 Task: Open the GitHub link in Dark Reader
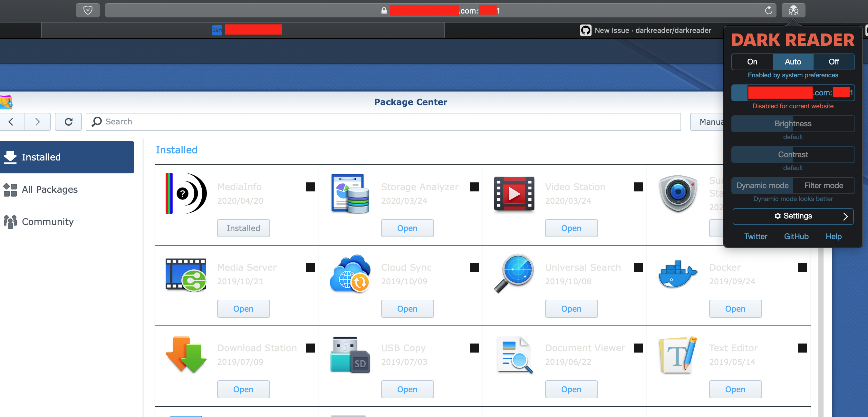click(796, 236)
